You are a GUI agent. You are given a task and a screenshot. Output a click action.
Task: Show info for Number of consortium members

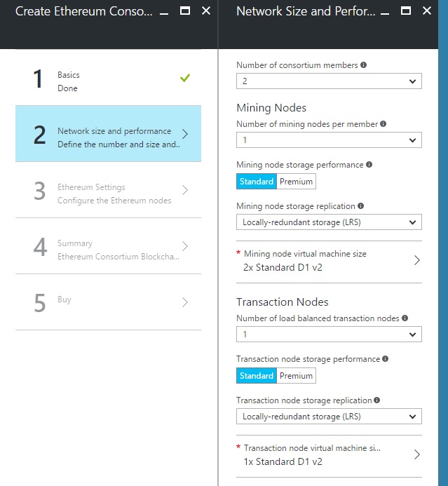pos(364,65)
